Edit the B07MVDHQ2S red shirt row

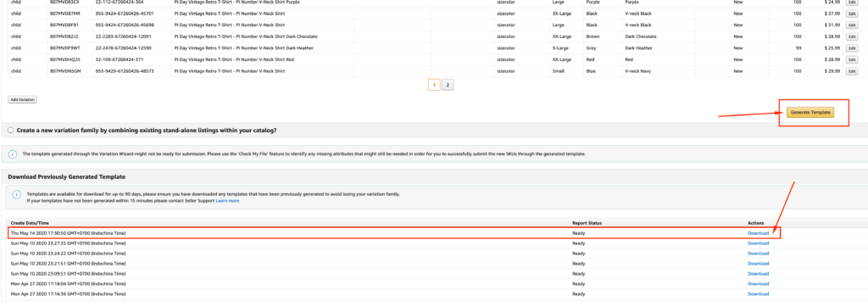coord(853,59)
